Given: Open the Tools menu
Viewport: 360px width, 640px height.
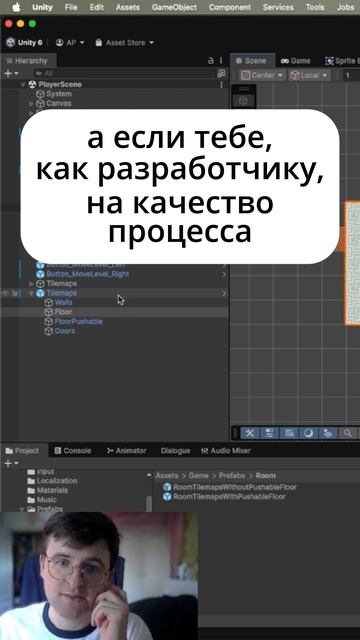Looking at the screenshot, I should (x=315, y=7).
